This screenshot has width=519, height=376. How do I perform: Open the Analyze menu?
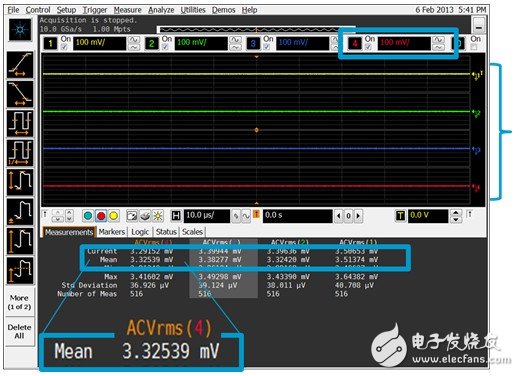(161, 10)
